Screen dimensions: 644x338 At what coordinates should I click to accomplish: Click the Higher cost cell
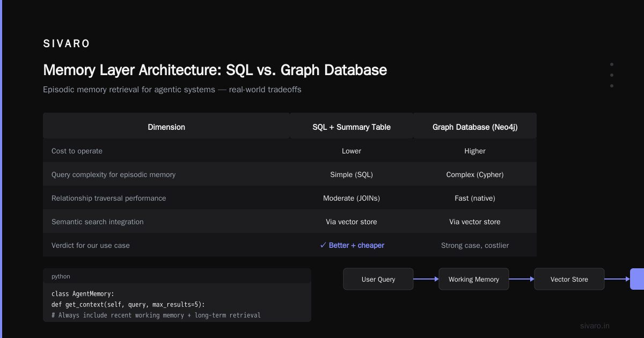tap(475, 151)
